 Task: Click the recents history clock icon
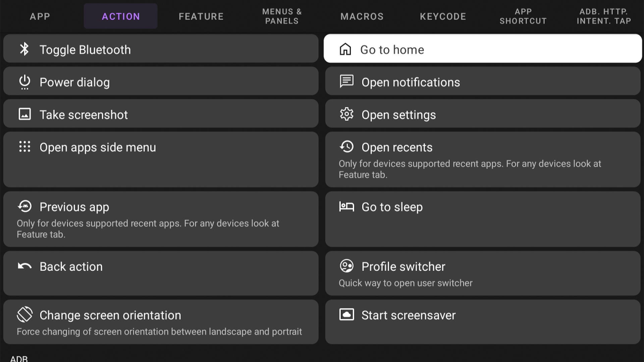tap(347, 146)
